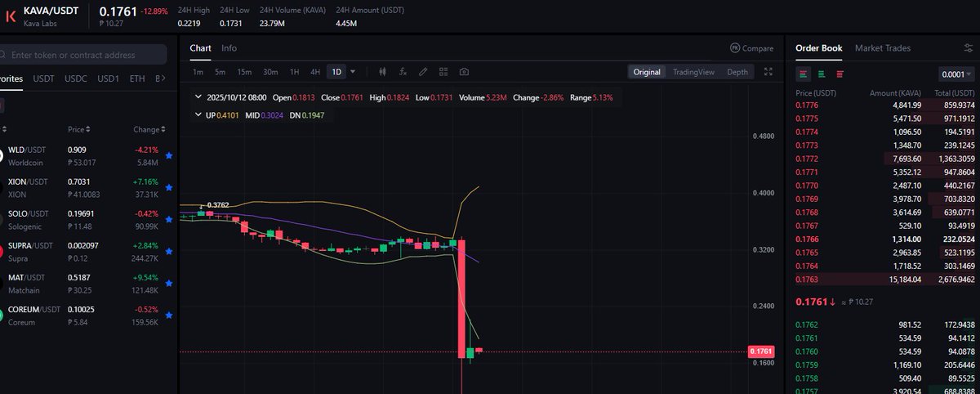This screenshot has height=394, width=980.
Task: Toggle favorite star for SUPRA/USDT
Action: click(169, 251)
